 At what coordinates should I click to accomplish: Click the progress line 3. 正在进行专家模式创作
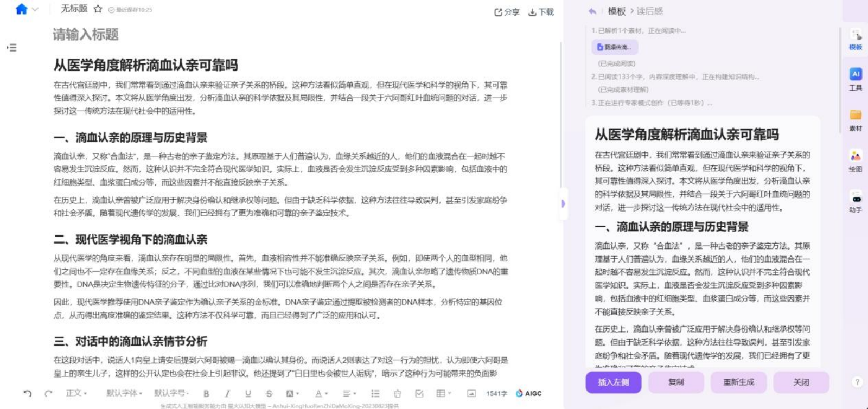click(x=652, y=103)
